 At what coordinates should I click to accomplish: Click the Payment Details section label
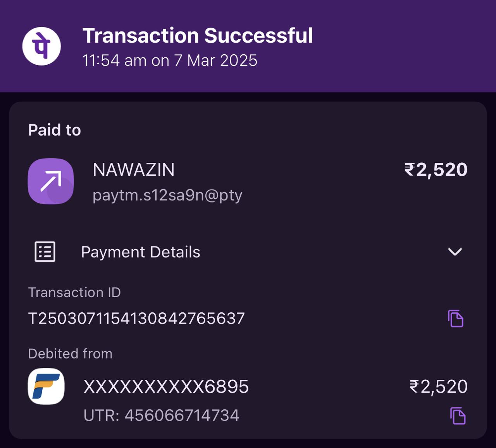pos(141,252)
